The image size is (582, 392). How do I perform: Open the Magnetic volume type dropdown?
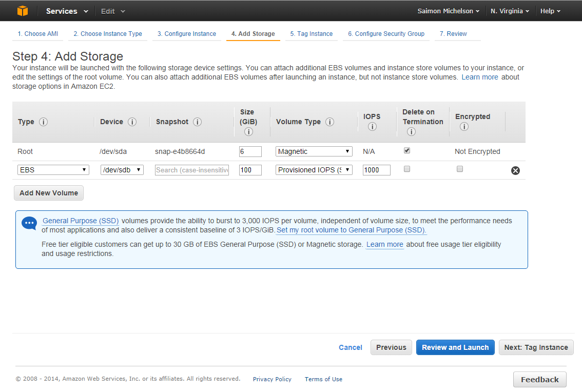tap(314, 151)
